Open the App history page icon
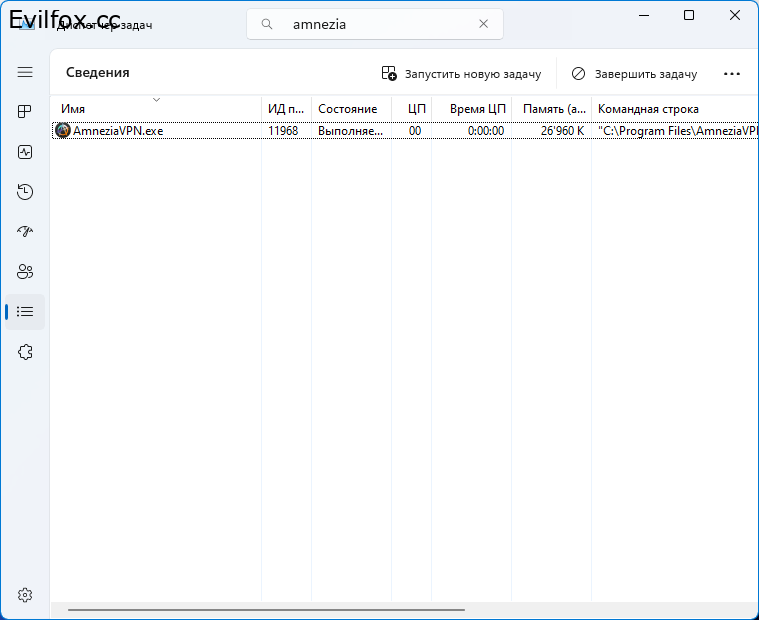Image resolution: width=759 pixels, height=620 pixels. click(x=25, y=192)
